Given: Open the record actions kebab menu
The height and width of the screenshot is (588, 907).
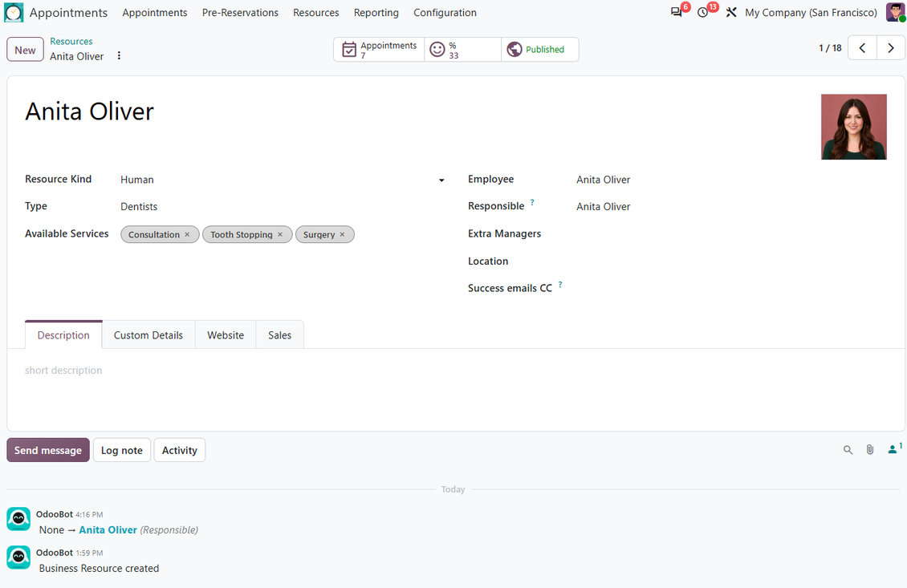Looking at the screenshot, I should pos(119,55).
